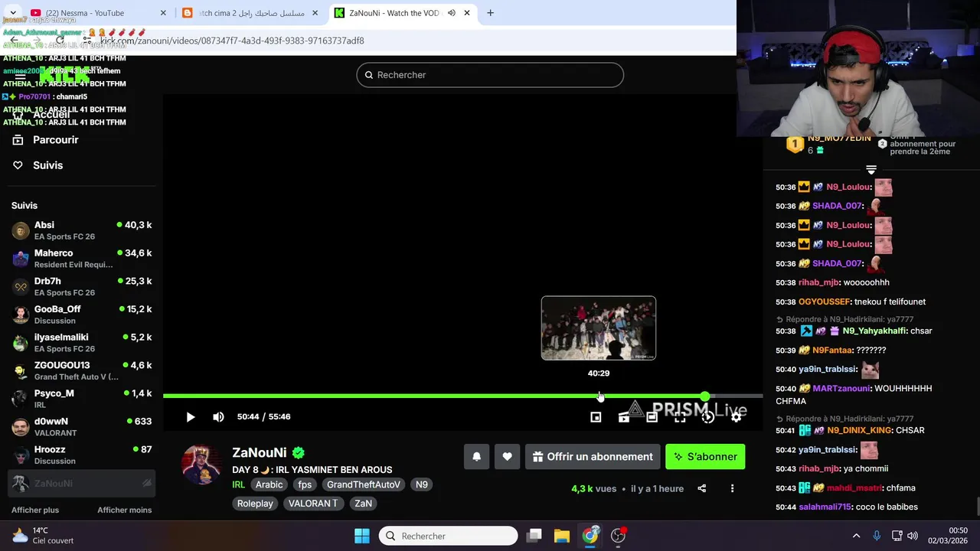Screen dimensions: 980x551
Task: Expand list with Afficher plus
Action: (35, 510)
